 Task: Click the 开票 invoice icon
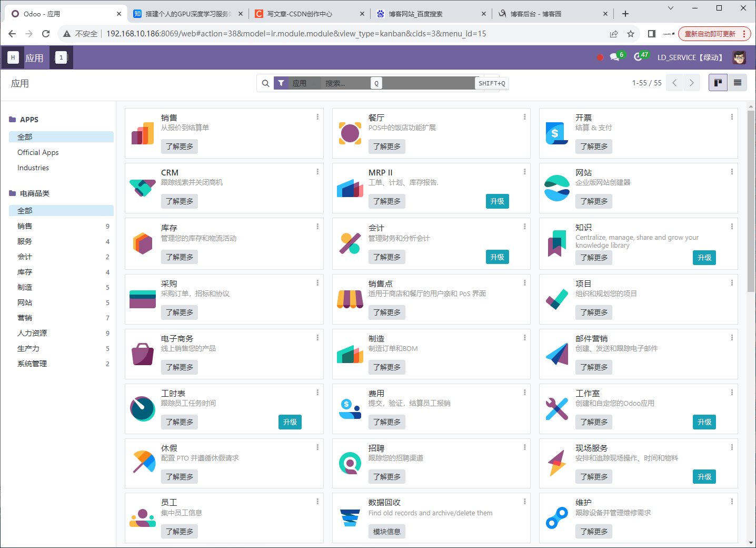[557, 133]
